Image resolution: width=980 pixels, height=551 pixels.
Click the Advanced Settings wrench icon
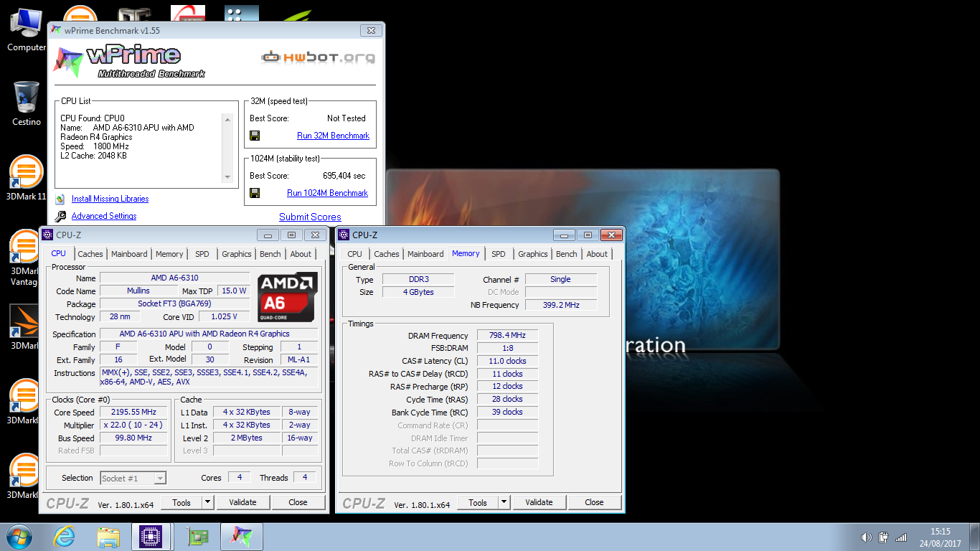pos(60,216)
